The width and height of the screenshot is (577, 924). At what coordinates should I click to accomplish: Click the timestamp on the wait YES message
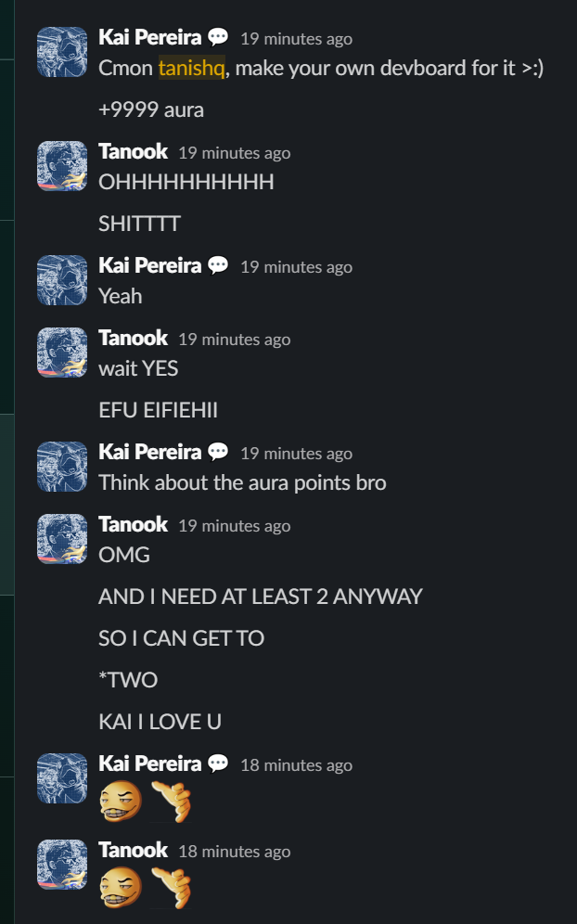235,340
